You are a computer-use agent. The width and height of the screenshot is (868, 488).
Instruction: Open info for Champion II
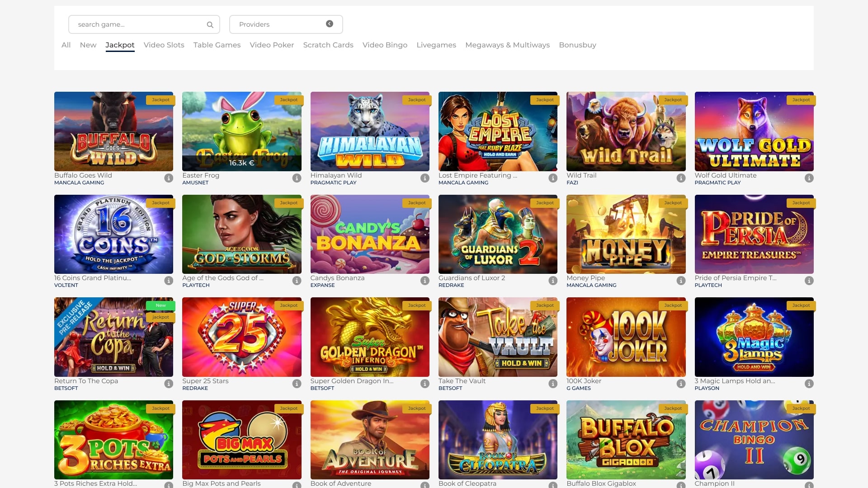(x=809, y=486)
